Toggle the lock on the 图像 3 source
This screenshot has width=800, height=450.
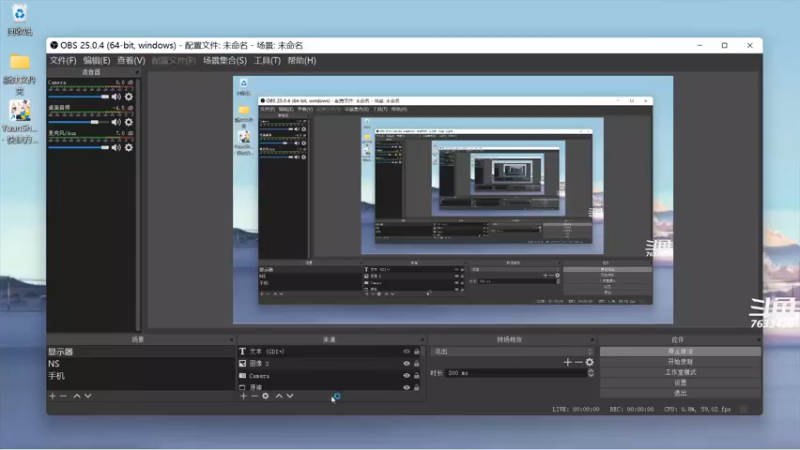[x=417, y=364]
